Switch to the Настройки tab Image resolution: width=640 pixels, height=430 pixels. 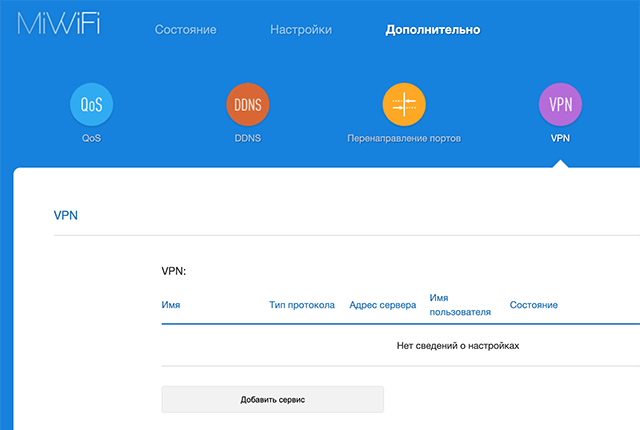301,30
